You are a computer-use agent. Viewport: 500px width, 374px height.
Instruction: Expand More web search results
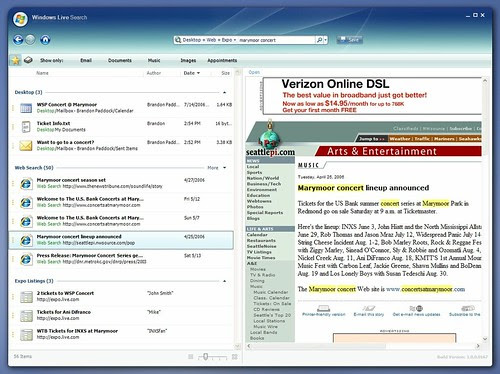[216, 168]
